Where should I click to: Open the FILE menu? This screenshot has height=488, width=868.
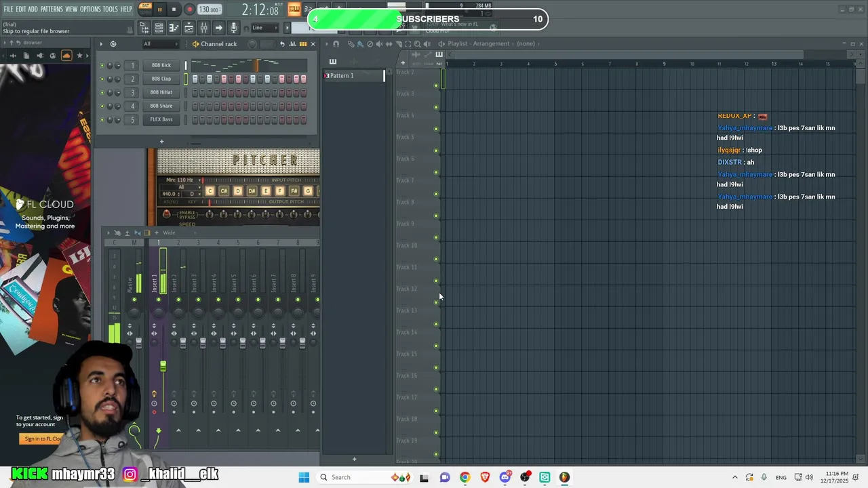click(8, 9)
